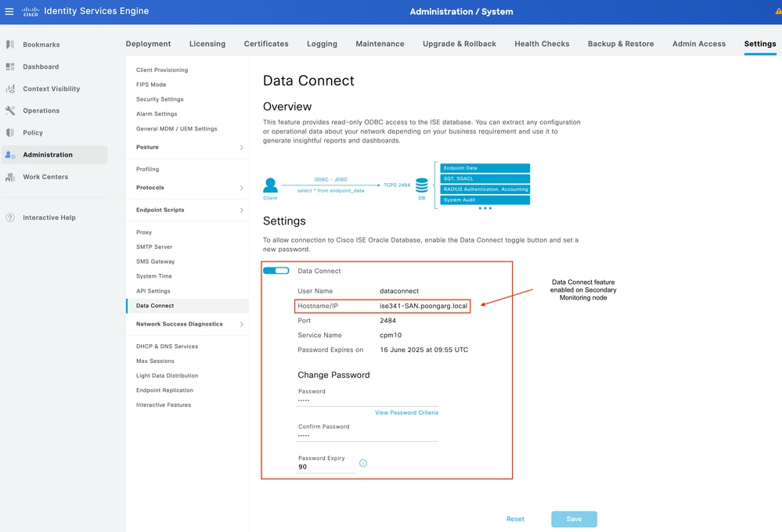Open FIPS Mode settings
The image size is (782, 532).
[151, 84]
